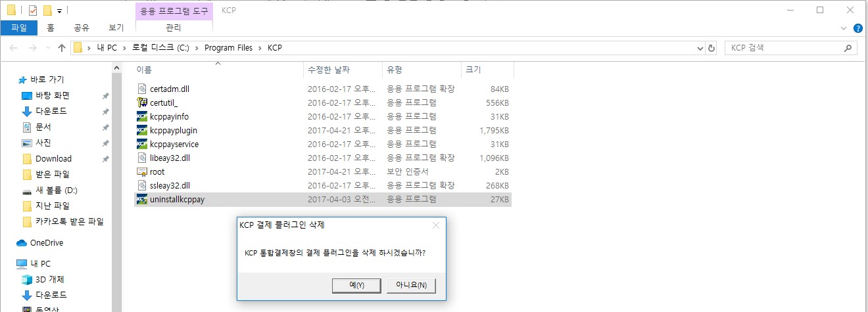868x312 pixels.
Task: Select the uninstallkcppay file name
Action: point(177,200)
